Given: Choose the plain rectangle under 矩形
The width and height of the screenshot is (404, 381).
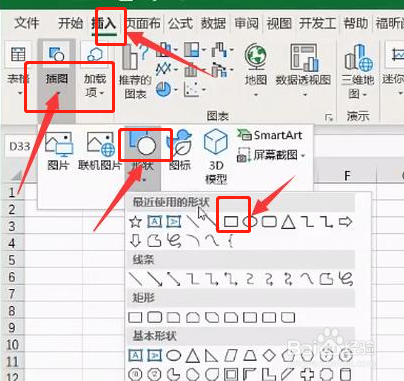Looking at the screenshot, I should tap(135, 317).
